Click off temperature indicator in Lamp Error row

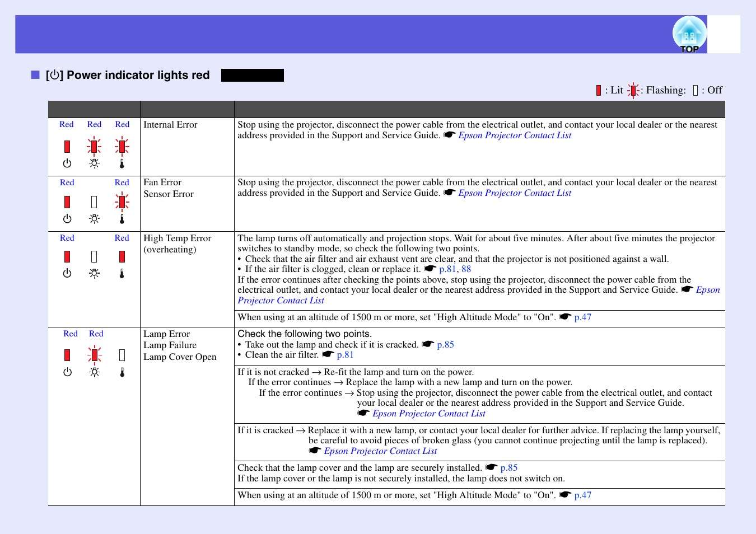click(x=122, y=355)
